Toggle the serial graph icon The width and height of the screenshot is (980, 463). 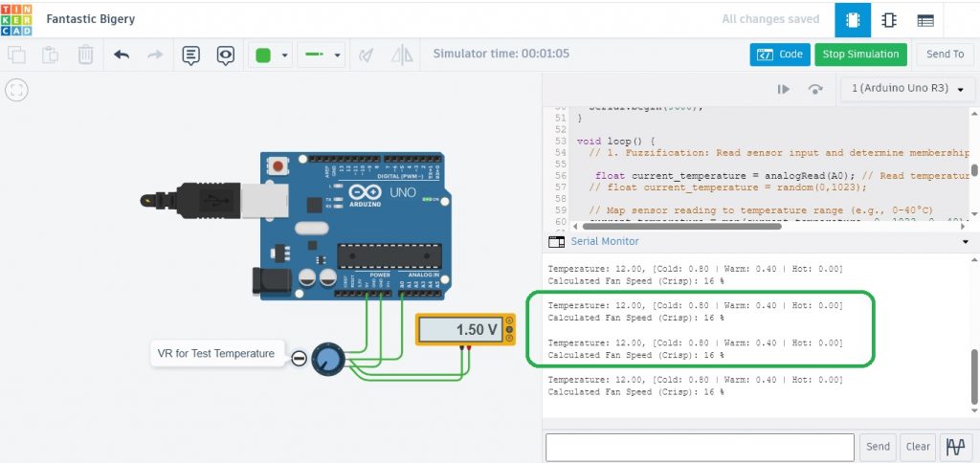[x=956, y=447]
